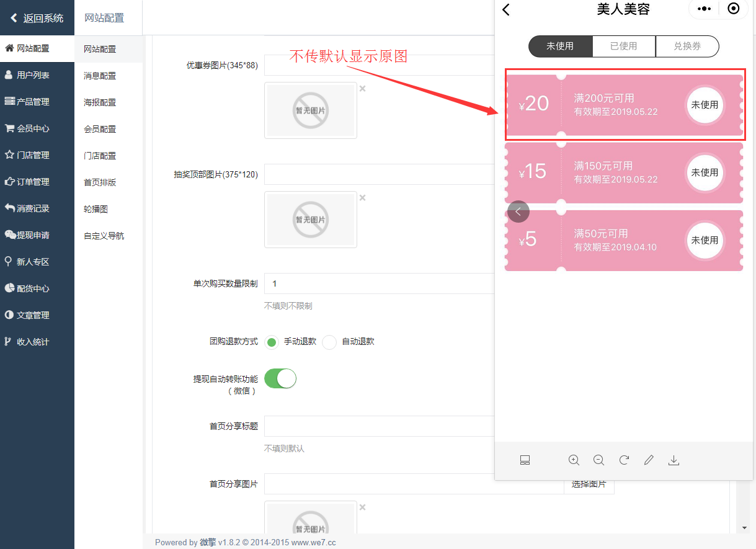The image size is (756, 549).
Task: Click the 有效期至2019.04.10 text
Action: [x=615, y=247]
